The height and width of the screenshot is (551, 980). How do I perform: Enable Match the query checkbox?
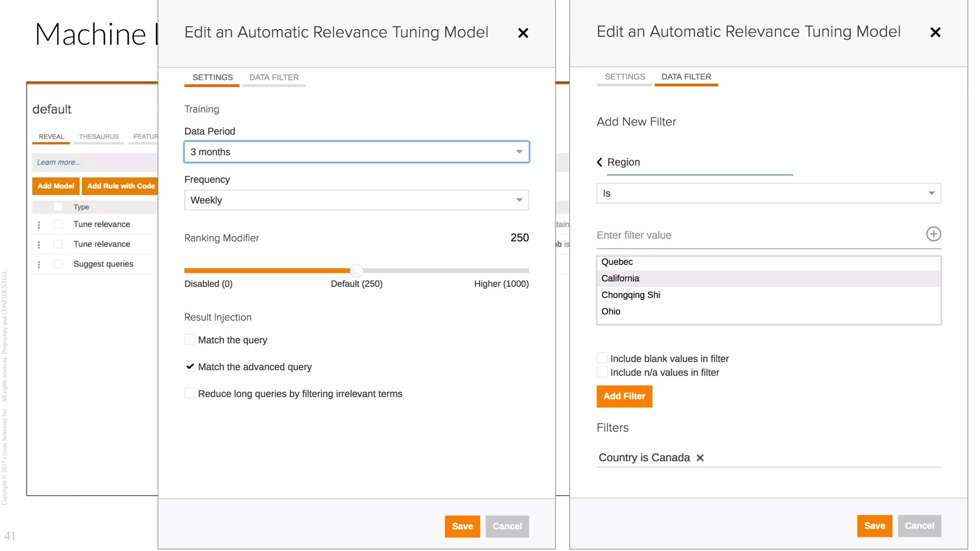pyautogui.click(x=190, y=340)
